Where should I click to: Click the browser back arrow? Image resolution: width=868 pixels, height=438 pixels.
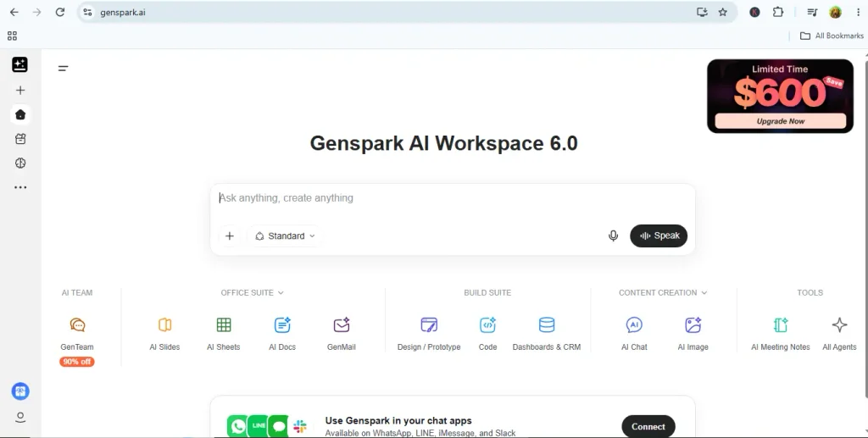coord(14,12)
